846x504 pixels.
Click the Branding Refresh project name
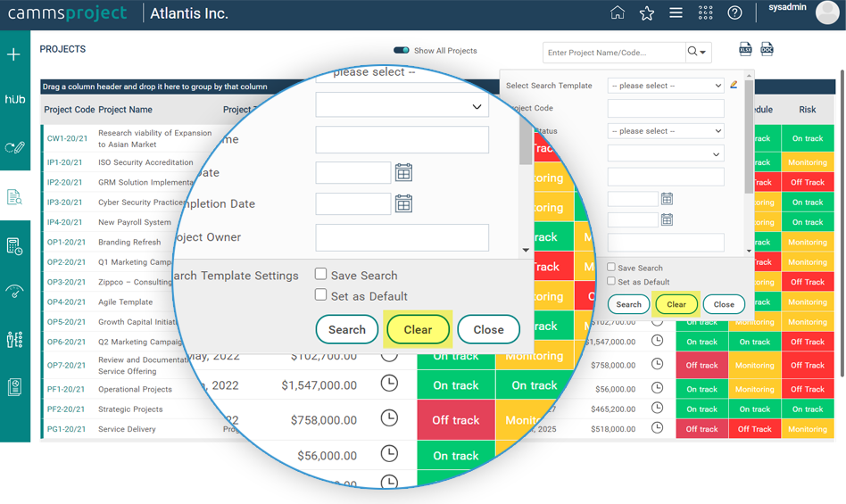tap(129, 242)
